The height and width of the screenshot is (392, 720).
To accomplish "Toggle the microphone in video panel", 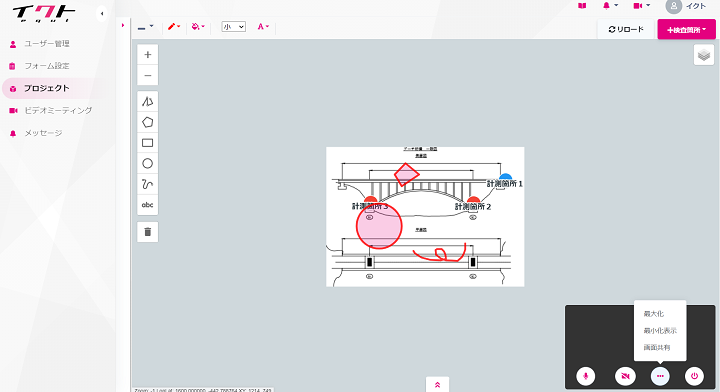I will (585, 376).
